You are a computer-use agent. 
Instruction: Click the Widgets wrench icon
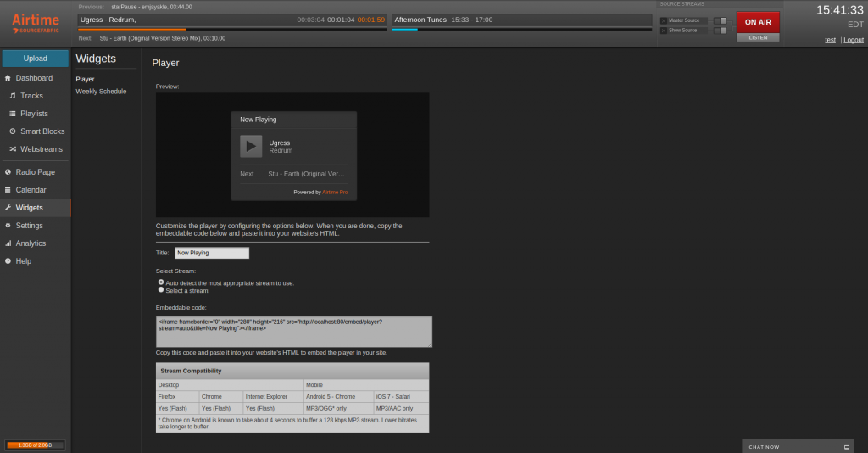8,208
